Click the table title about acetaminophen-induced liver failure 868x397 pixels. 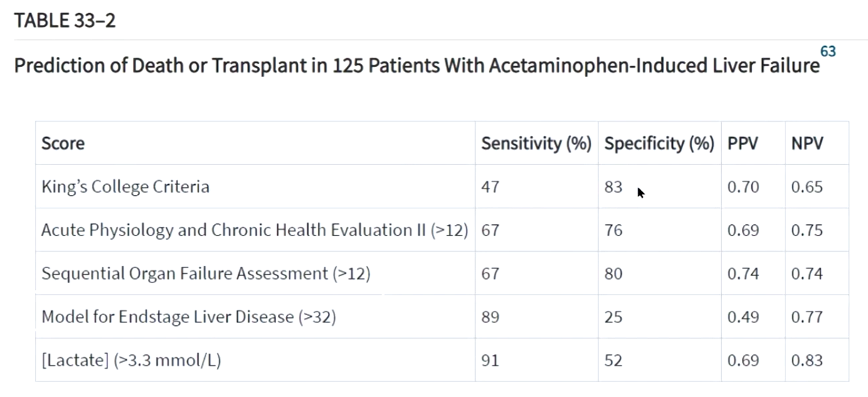click(x=417, y=66)
